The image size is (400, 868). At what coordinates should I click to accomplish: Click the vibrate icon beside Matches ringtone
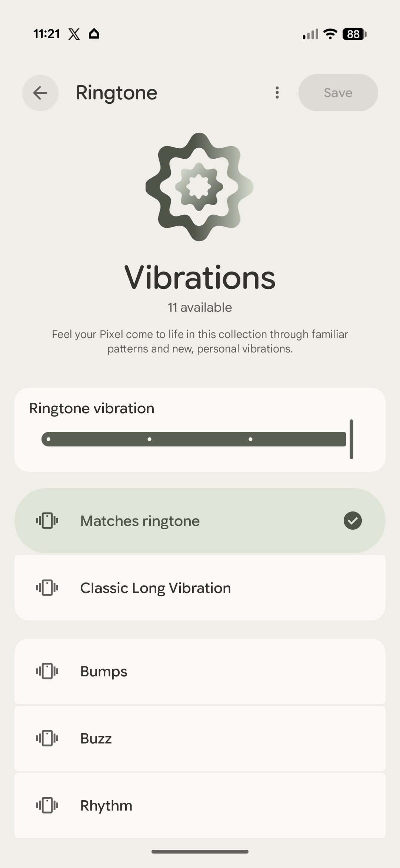pos(47,521)
